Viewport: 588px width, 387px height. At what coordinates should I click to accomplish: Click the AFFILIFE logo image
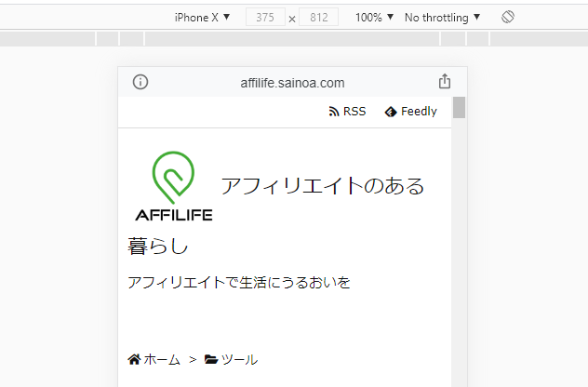pyautogui.click(x=174, y=186)
